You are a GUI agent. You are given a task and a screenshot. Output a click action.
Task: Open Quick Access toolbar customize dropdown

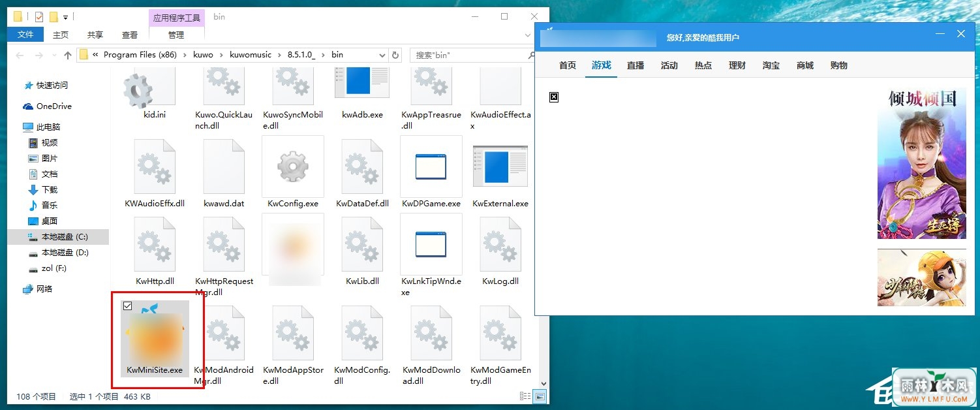point(65,17)
